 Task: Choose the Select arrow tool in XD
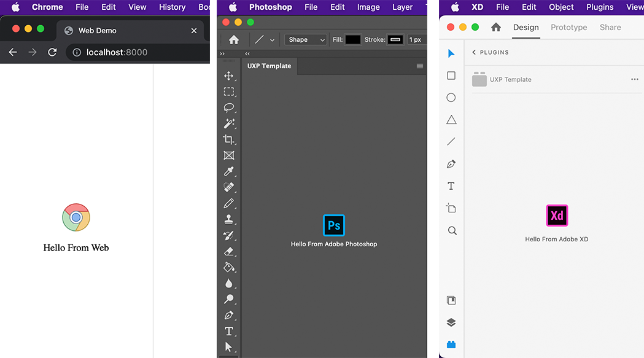pyautogui.click(x=451, y=53)
